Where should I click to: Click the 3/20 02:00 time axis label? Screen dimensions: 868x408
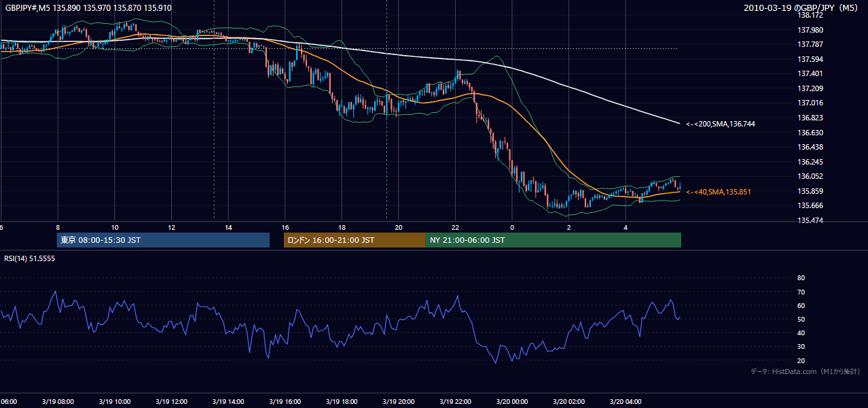[568, 402]
